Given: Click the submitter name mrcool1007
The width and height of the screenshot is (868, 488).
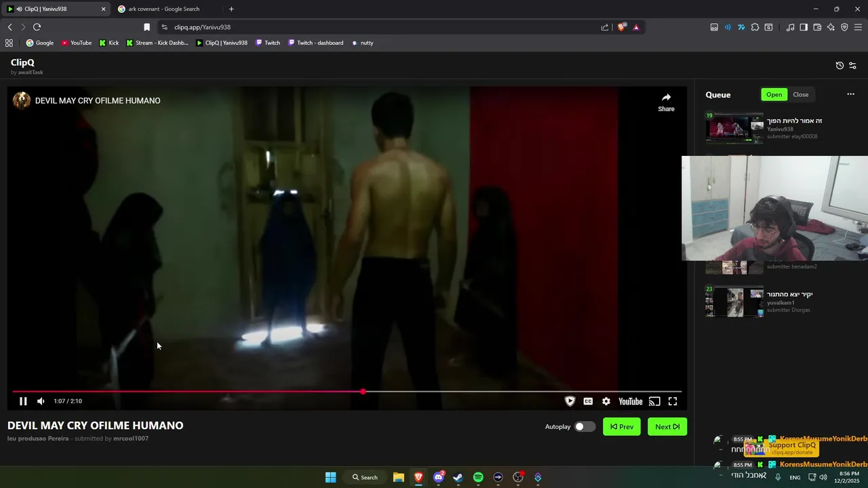Looking at the screenshot, I should 131,439.
